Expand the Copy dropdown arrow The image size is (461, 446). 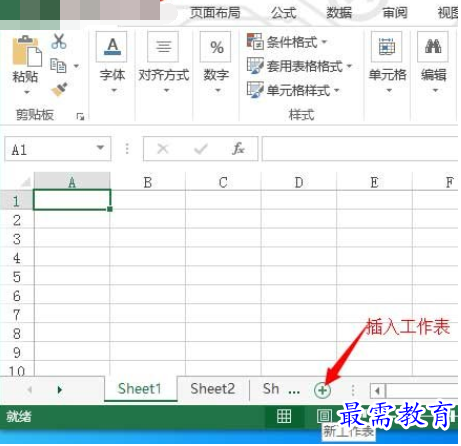click(77, 66)
